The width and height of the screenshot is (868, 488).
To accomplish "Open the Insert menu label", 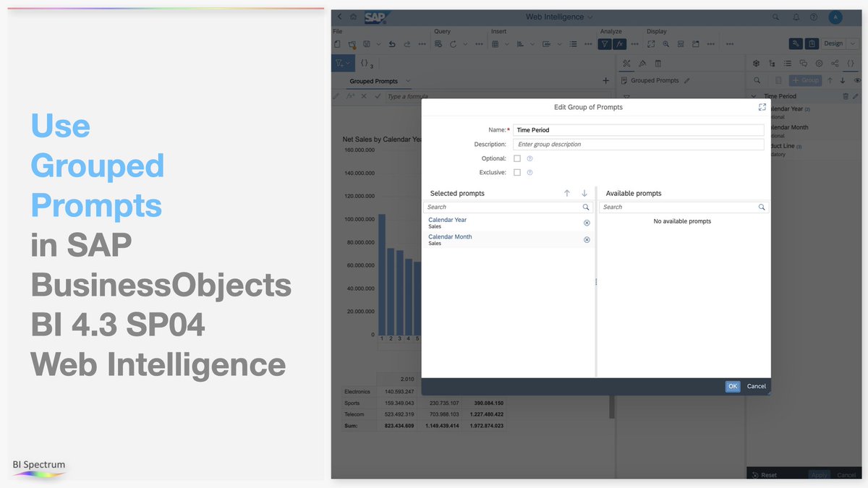I will [498, 31].
